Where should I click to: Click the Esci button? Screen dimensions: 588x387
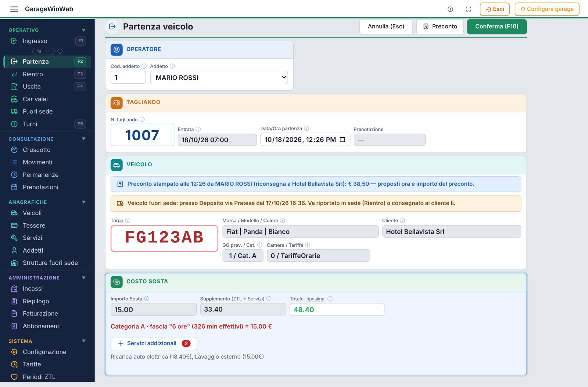pyautogui.click(x=495, y=9)
